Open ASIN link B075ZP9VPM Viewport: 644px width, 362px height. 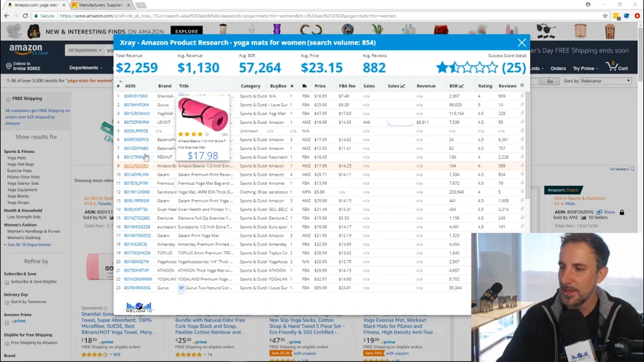point(137,123)
